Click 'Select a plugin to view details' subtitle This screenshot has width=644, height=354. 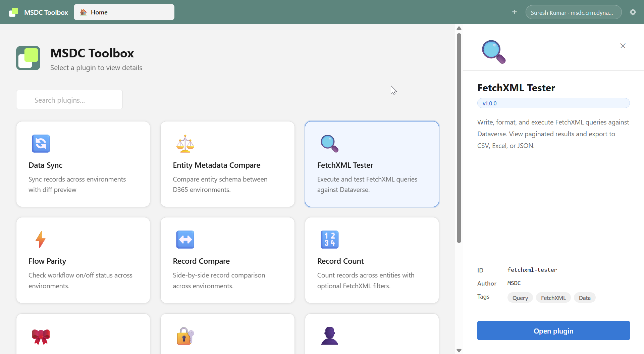tap(96, 68)
